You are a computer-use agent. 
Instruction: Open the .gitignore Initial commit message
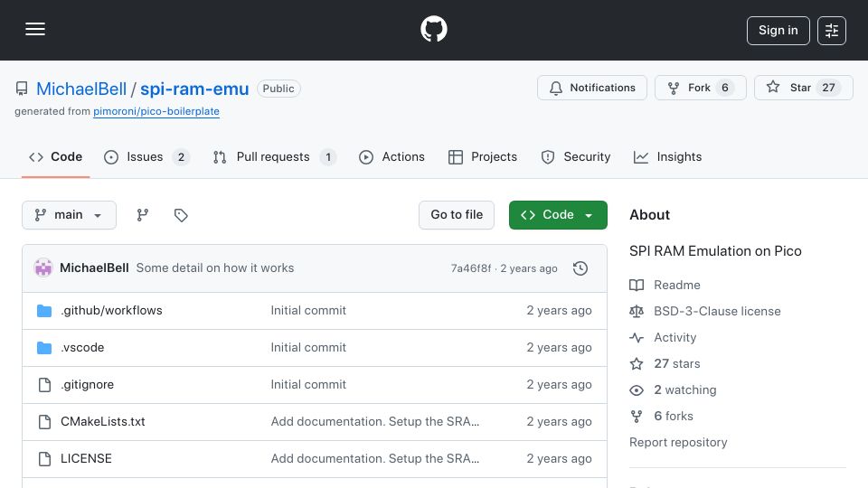click(x=308, y=385)
